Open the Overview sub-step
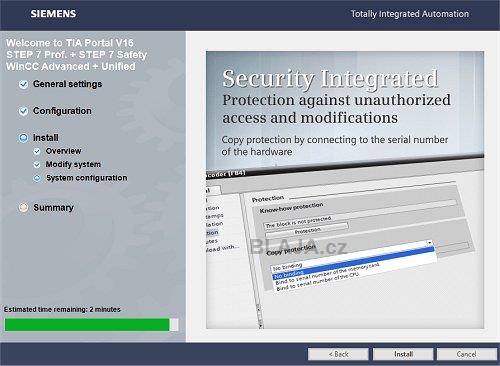This screenshot has width=500, height=366. (63, 151)
